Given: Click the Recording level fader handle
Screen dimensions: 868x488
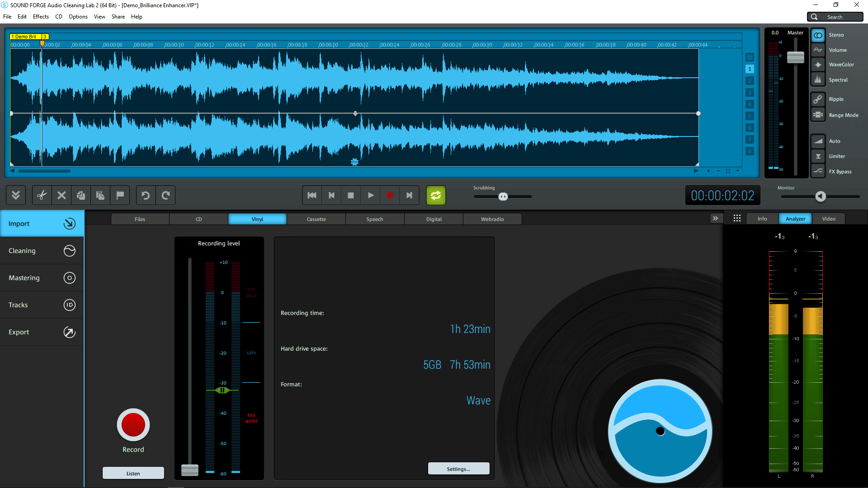Looking at the screenshot, I should [x=190, y=470].
